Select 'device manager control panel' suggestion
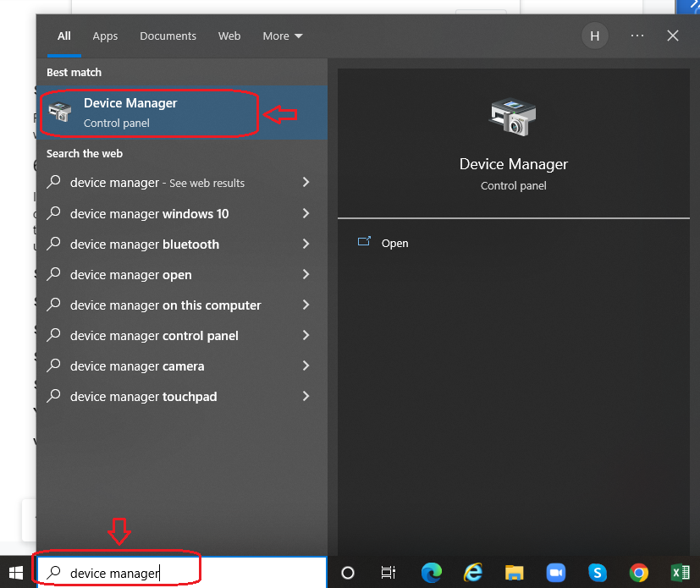700x588 pixels. coord(182,336)
